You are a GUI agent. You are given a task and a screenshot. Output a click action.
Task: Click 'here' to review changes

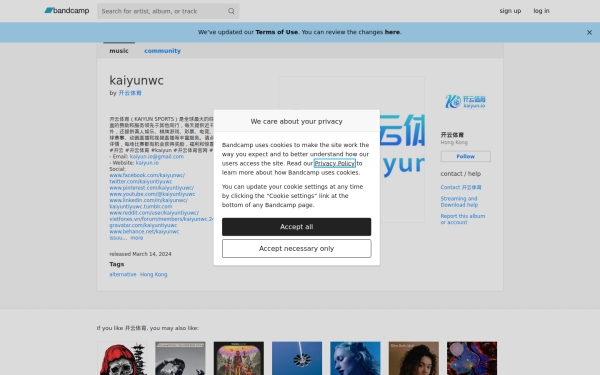point(392,32)
